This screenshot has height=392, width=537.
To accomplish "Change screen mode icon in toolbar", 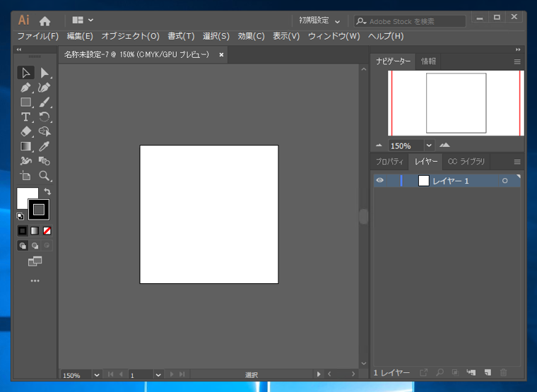I will [x=35, y=261].
